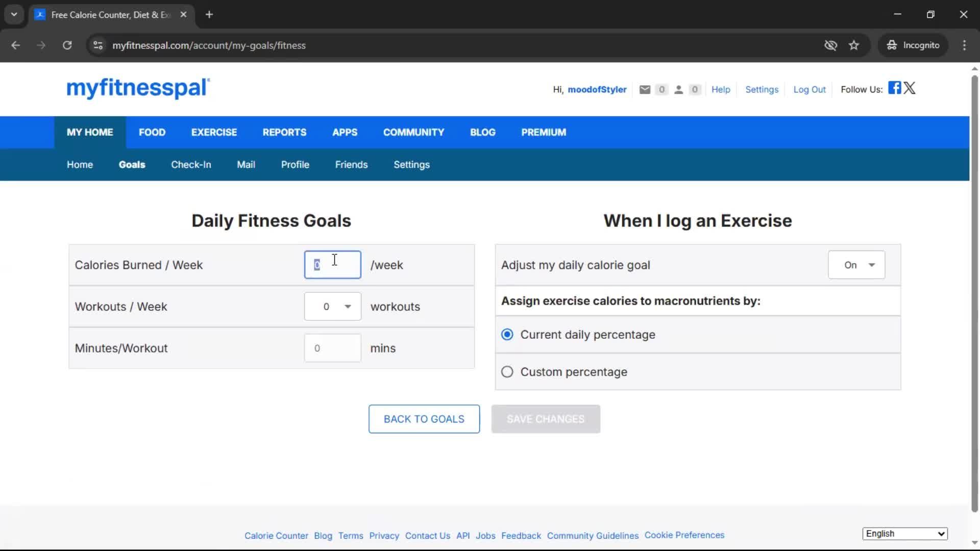Click the Incognito indicator button

(913, 45)
